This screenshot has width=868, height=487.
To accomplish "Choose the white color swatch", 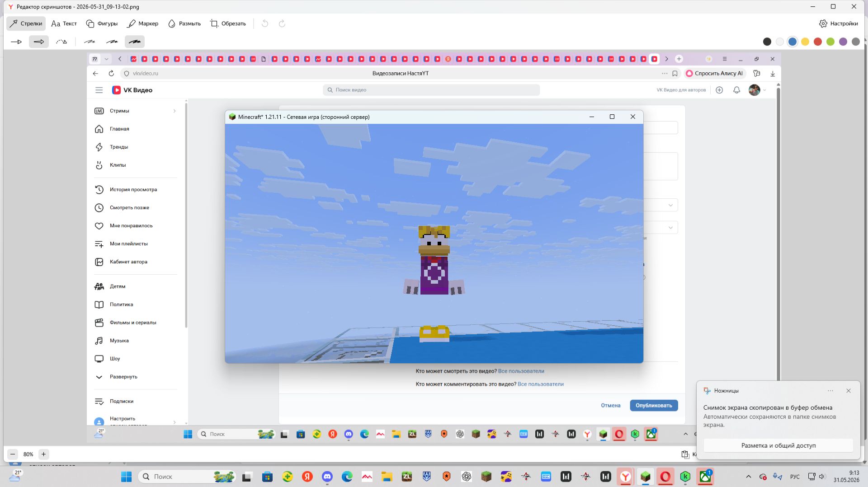I will pyautogui.click(x=780, y=42).
